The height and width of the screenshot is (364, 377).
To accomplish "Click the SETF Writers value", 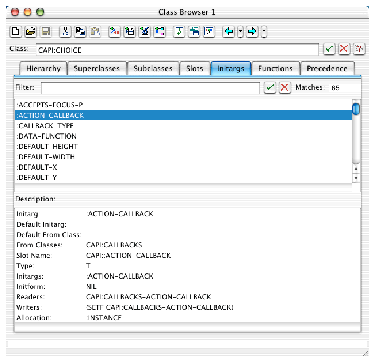I will (160, 307).
